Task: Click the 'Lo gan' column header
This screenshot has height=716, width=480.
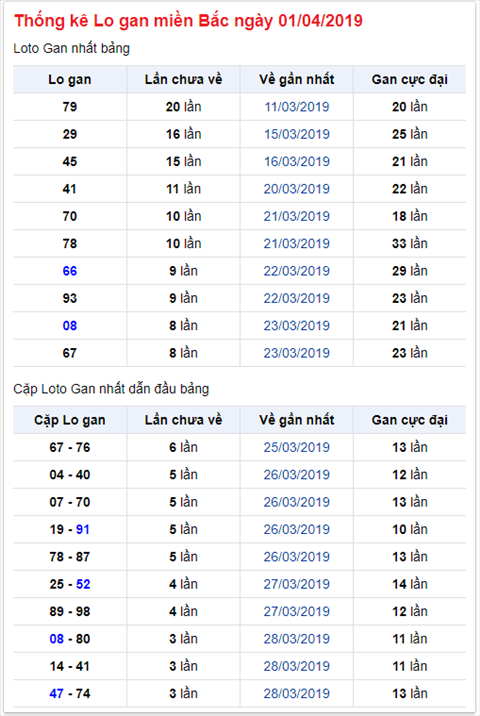Action: 70,80
